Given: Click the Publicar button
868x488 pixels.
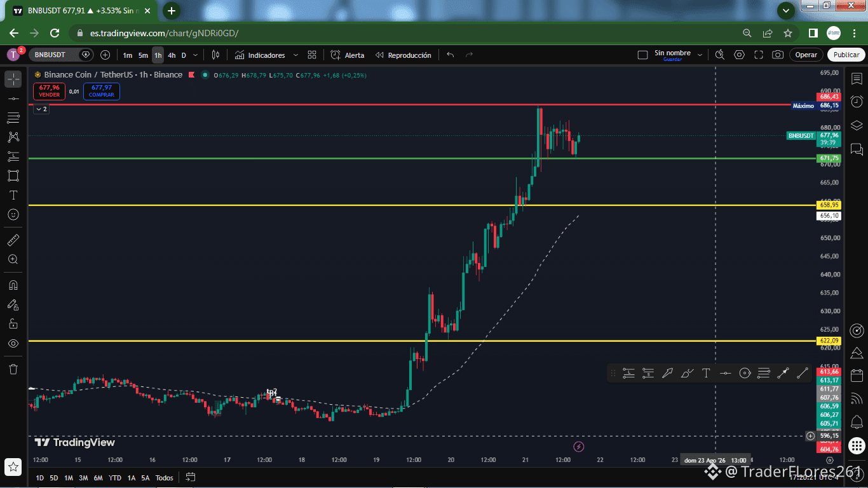Looking at the screenshot, I should 846,55.
